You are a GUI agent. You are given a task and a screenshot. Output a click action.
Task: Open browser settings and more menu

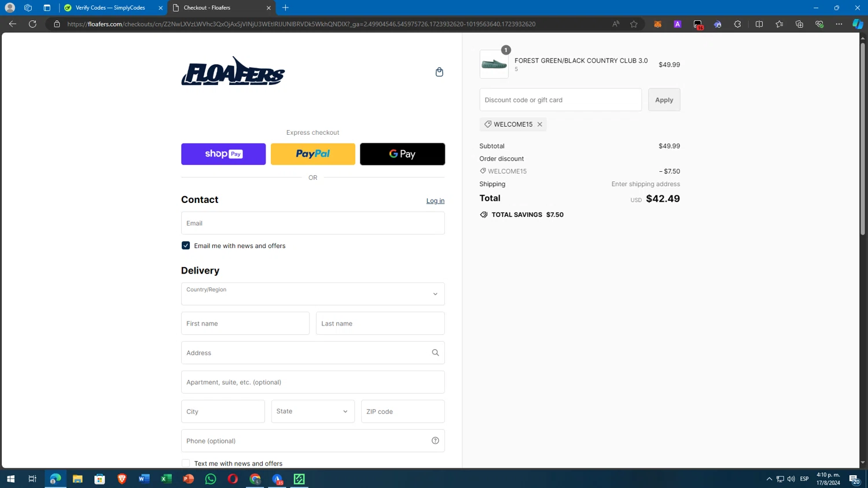pyautogui.click(x=838, y=24)
